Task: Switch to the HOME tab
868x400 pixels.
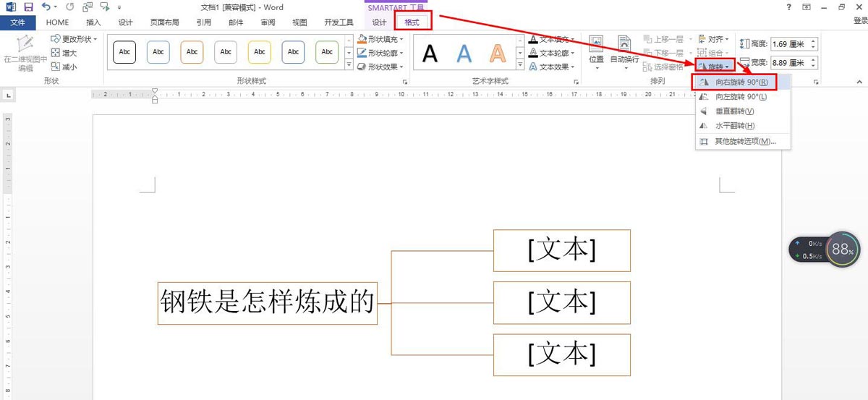Action: pyautogui.click(x=58, y=22)
